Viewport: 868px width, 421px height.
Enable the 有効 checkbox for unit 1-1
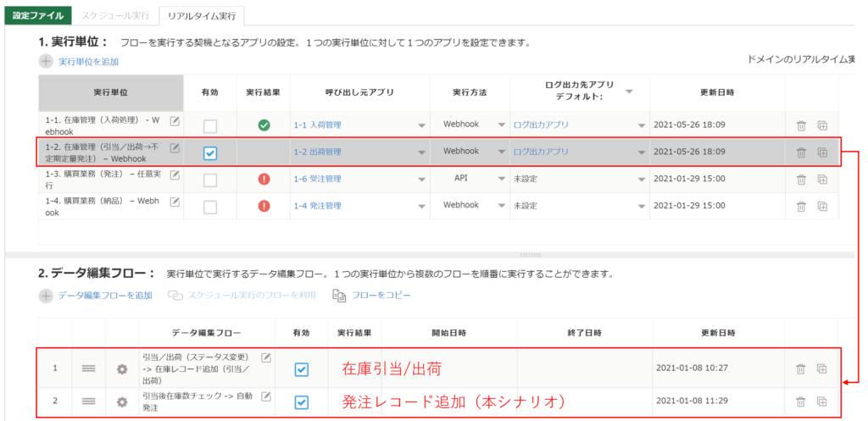tap(210, 126)
